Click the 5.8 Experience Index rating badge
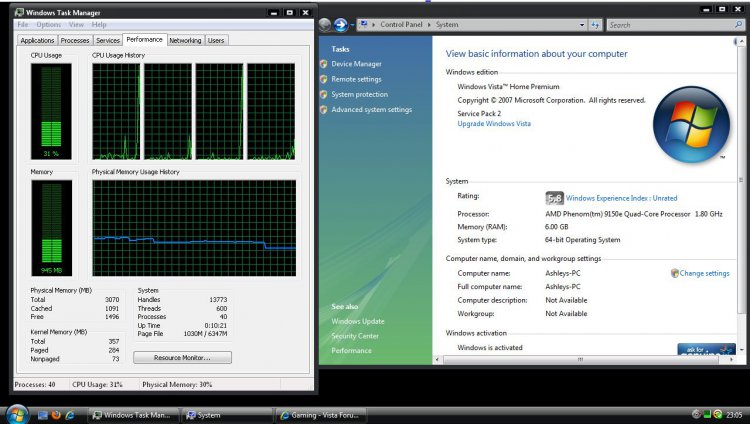The image size is (750, 424). coord(554,198)
